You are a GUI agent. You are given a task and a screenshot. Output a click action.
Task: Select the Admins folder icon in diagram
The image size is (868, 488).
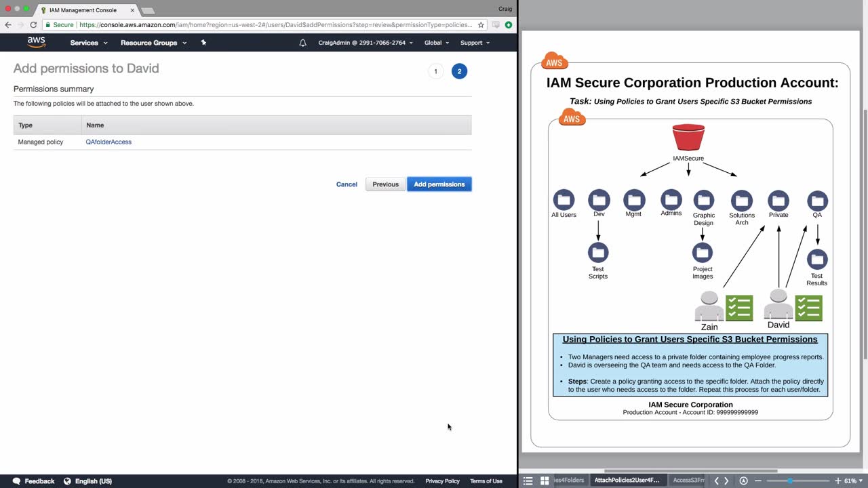[671, 199]
